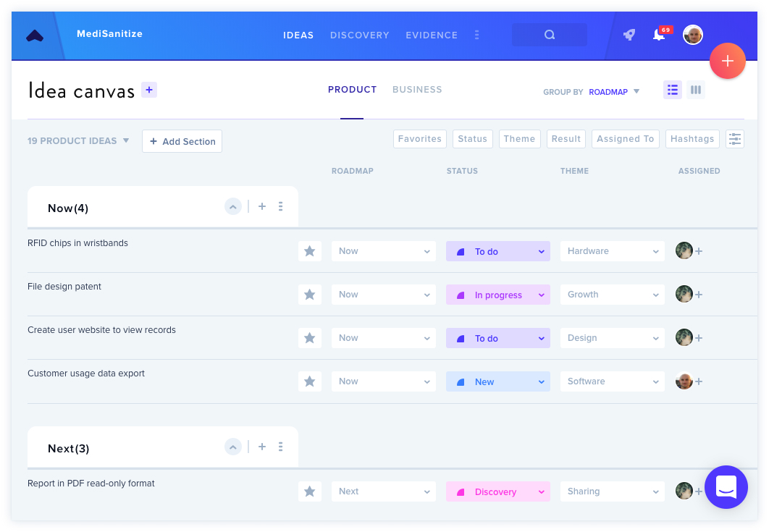The image size is (769, 532).
Task: Open Software theme dropdown
Action: pyautogui.click(x=612, y=381)
